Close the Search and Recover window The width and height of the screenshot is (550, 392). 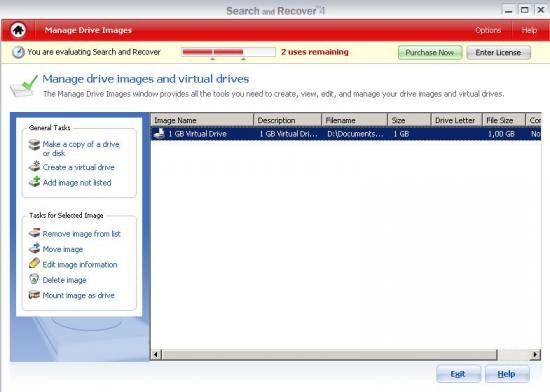541,10
